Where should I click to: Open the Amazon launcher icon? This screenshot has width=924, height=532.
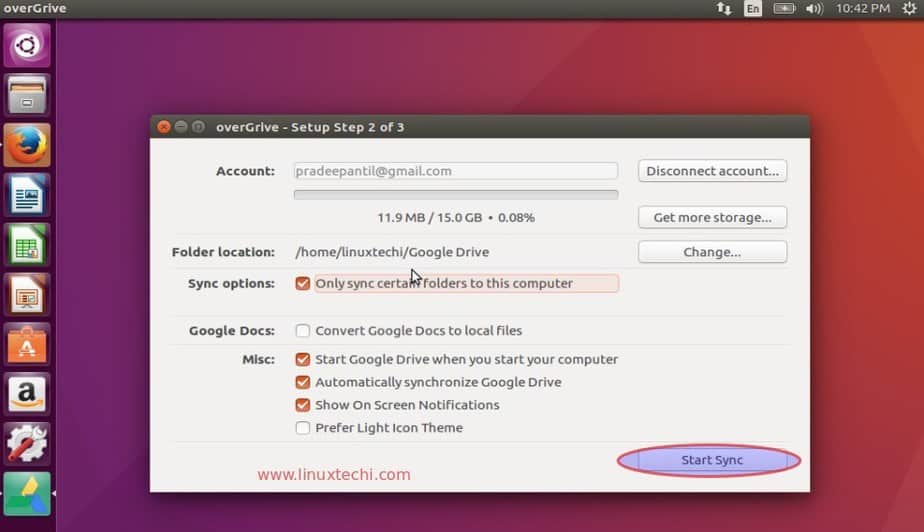[27, 394]
